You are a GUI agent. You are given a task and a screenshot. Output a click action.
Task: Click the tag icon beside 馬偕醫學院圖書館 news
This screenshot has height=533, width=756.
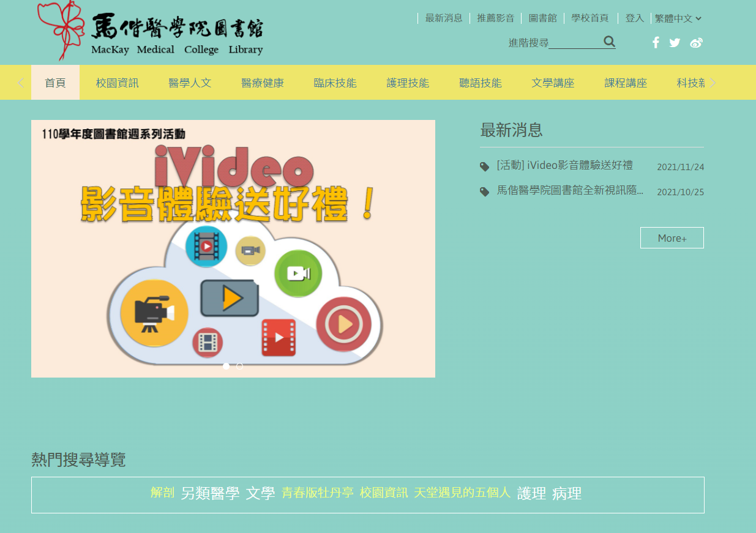point(485,192)
